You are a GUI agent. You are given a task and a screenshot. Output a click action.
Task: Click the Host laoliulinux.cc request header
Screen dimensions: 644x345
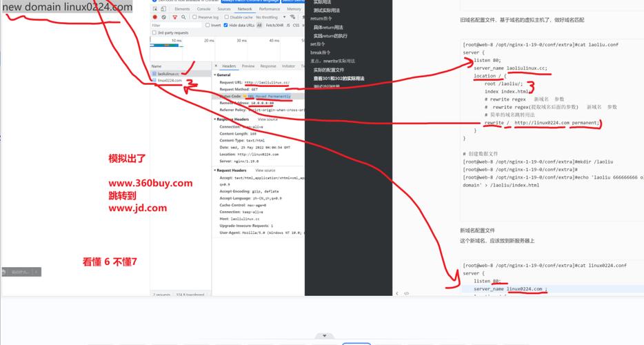pyautogui.click(x=239, y=219)
